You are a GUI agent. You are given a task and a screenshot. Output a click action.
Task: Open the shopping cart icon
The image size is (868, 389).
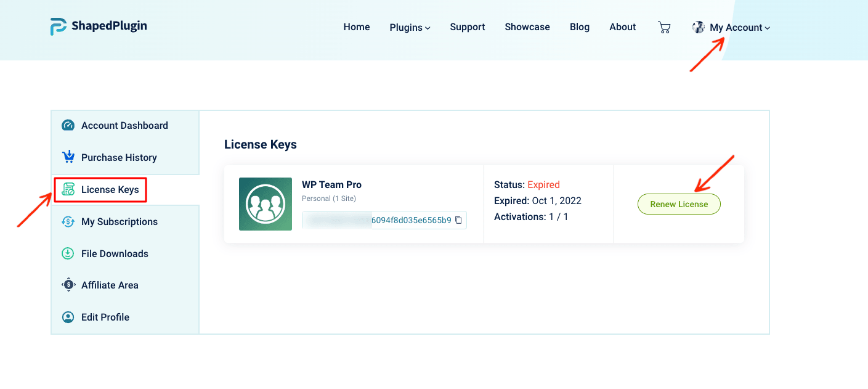click(664, 27)
